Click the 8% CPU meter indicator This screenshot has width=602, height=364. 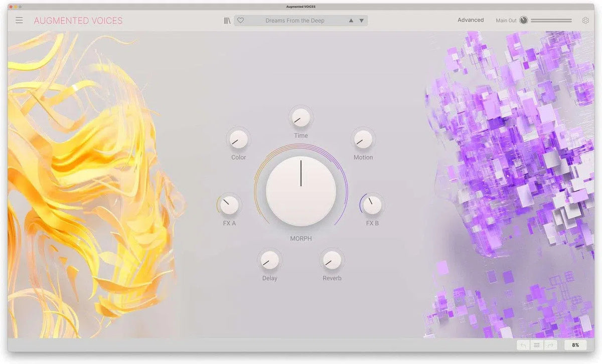coord(575,345)
